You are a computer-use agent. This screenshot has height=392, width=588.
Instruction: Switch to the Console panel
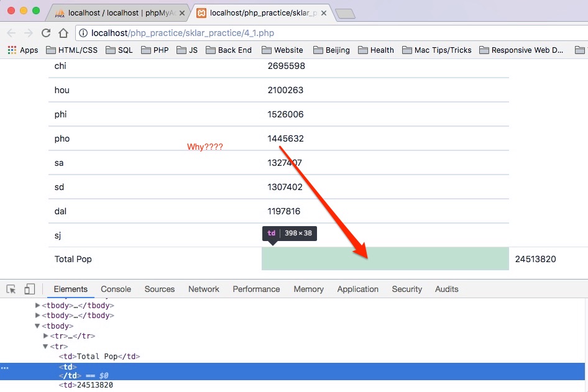[x=116, y=289]
